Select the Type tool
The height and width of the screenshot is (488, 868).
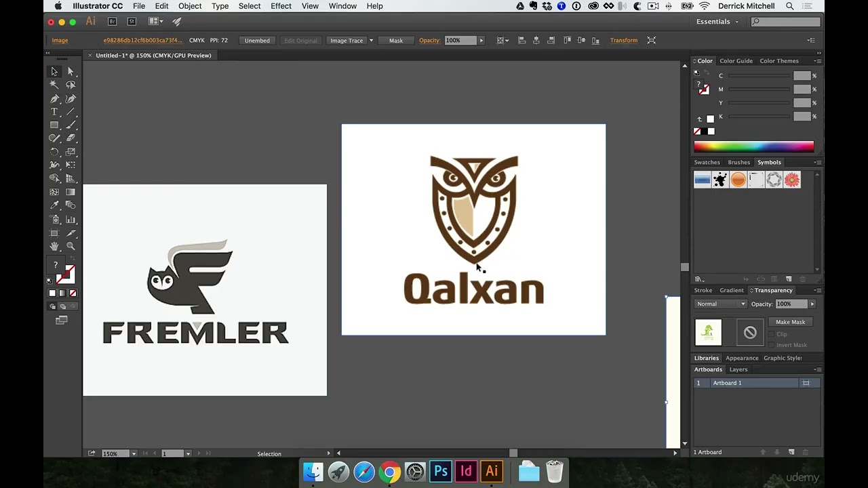pos(54,112)
